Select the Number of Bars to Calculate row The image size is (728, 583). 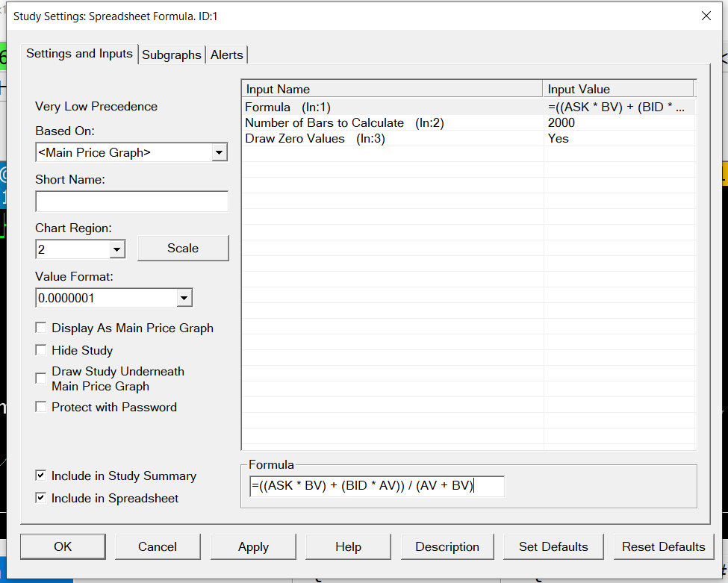(x=324, y=123)
